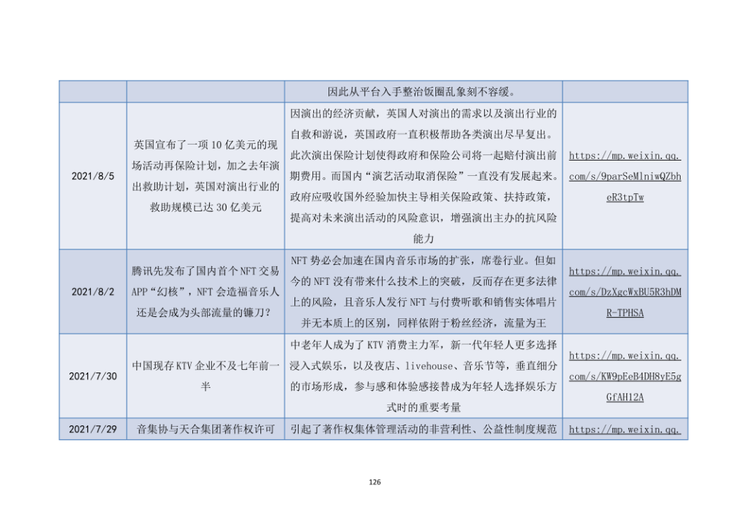The height and width of the screenshot is (531, 750).
Task: Open the weixin link ending R-TPHSA
Action: coord(625,292)
